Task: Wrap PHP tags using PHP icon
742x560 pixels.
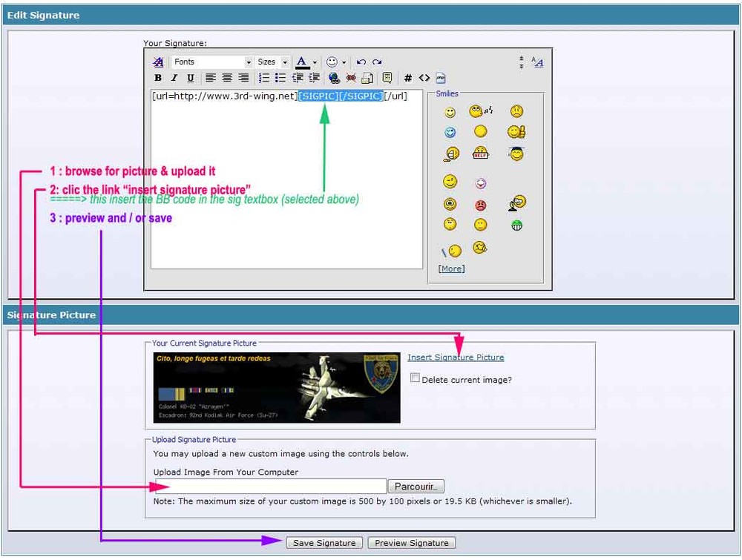Action: tap(441, 78)
